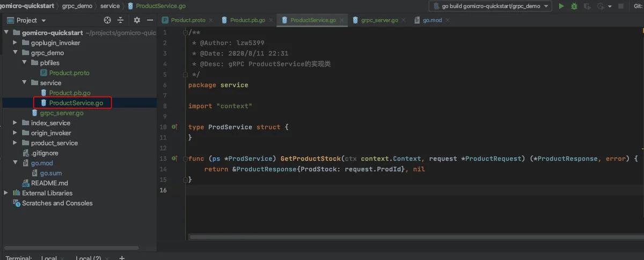The image size is (644, 260).
Task: Click the "package service" code line
Action: click(218, 85)
